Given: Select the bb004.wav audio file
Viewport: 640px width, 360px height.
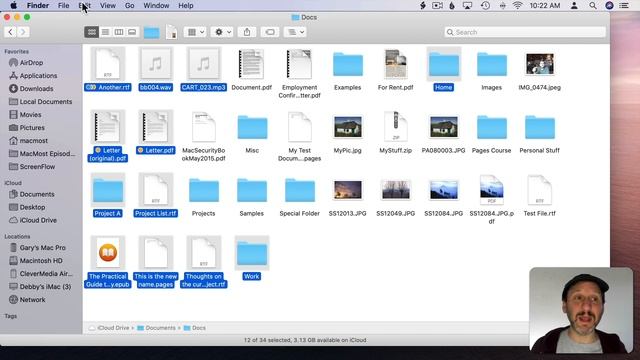Looking at the screenshot, I should point(156,64).
